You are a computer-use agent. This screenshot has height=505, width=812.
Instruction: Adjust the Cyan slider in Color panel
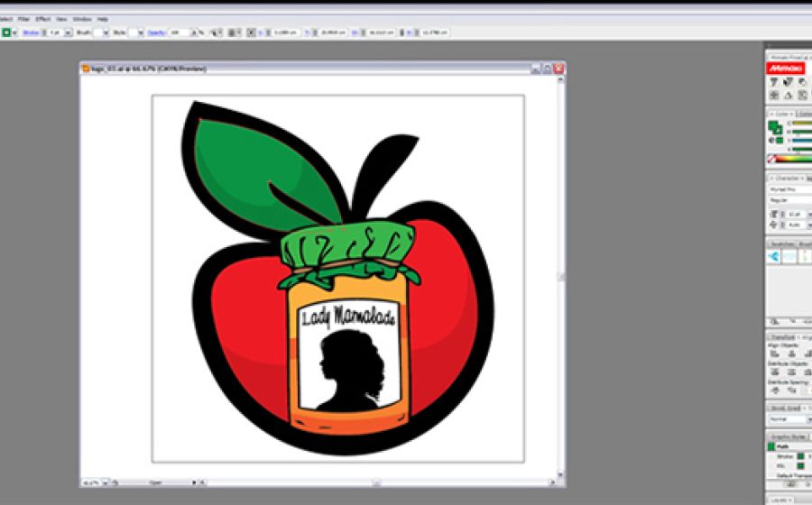(801, 124)
